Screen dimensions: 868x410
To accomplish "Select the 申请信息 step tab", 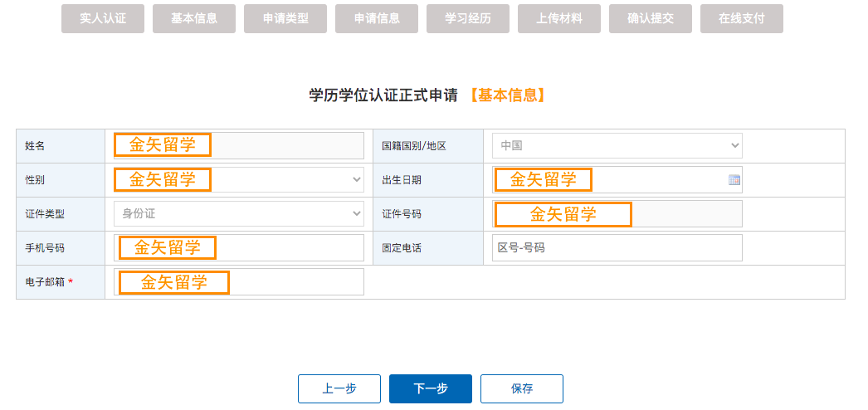I will 377,18.
